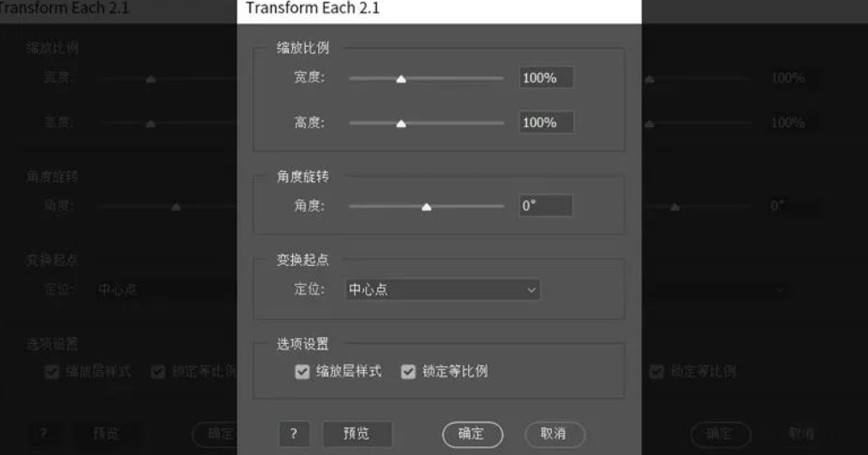Click the 角度 0° input field

coord(545,205)
